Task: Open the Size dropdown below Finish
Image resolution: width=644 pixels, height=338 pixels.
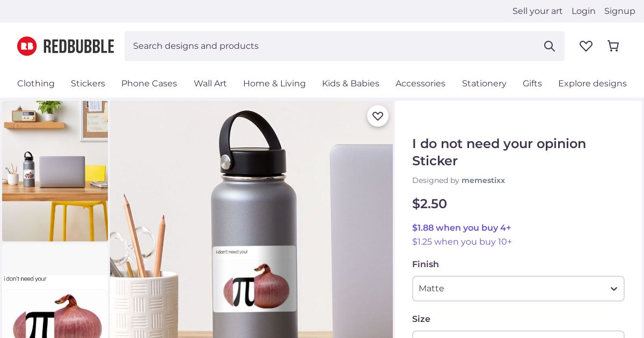Action: pos(518,334)
